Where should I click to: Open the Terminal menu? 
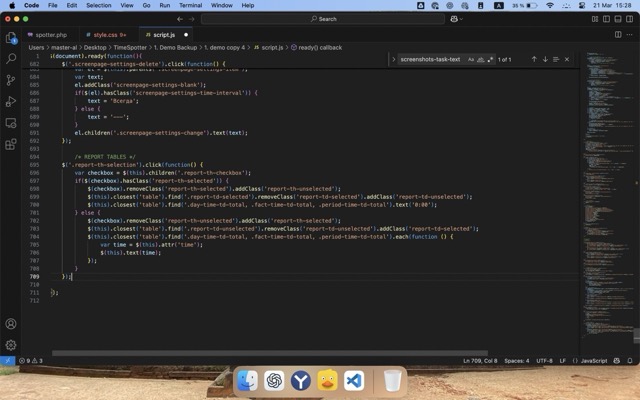click(x=190, y=5)
